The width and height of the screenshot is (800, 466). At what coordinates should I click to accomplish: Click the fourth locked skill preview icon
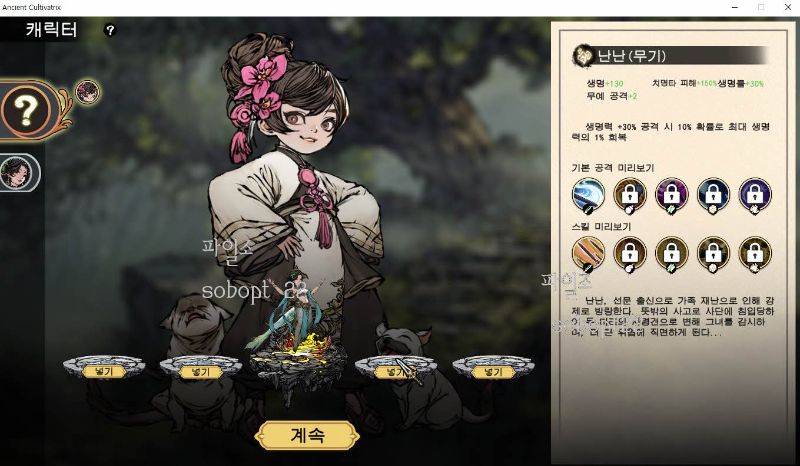(713, 254)
